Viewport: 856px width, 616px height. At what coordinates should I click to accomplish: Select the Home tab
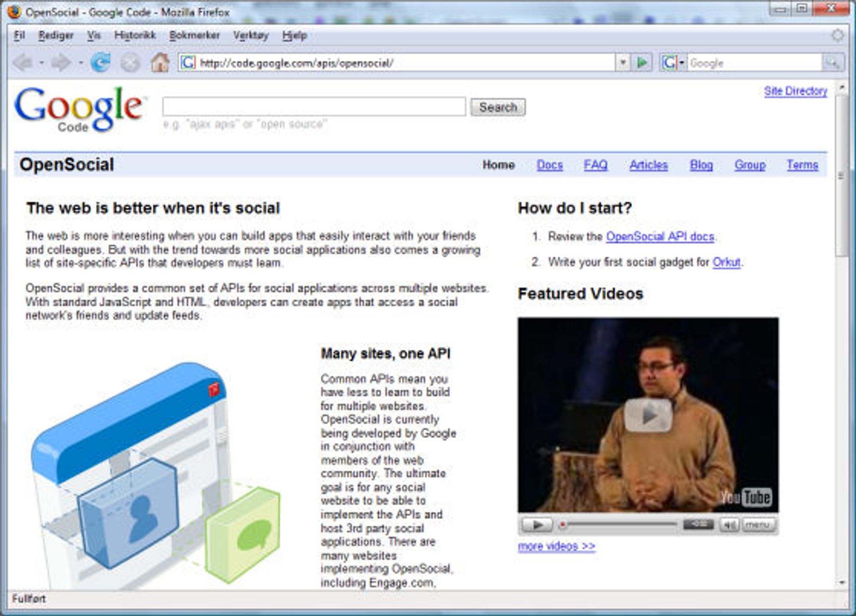(x=498, y=165)
